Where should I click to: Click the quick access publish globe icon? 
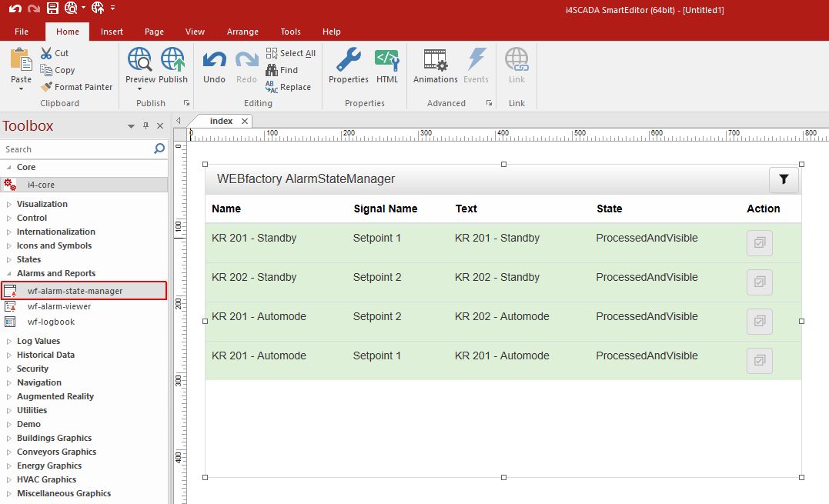click(98, 8)
